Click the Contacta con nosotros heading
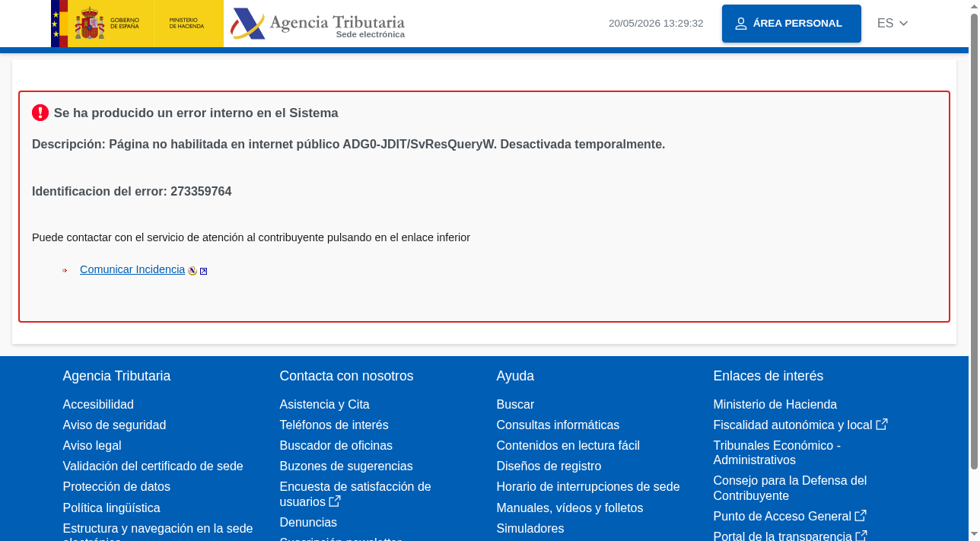980x541 pixels. click(346, 376)
